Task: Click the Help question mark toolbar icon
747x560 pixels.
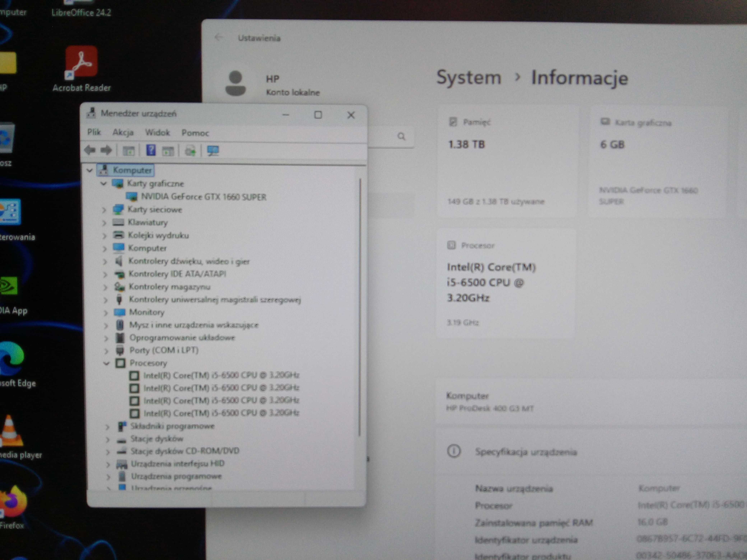Action: click(151, 150)
